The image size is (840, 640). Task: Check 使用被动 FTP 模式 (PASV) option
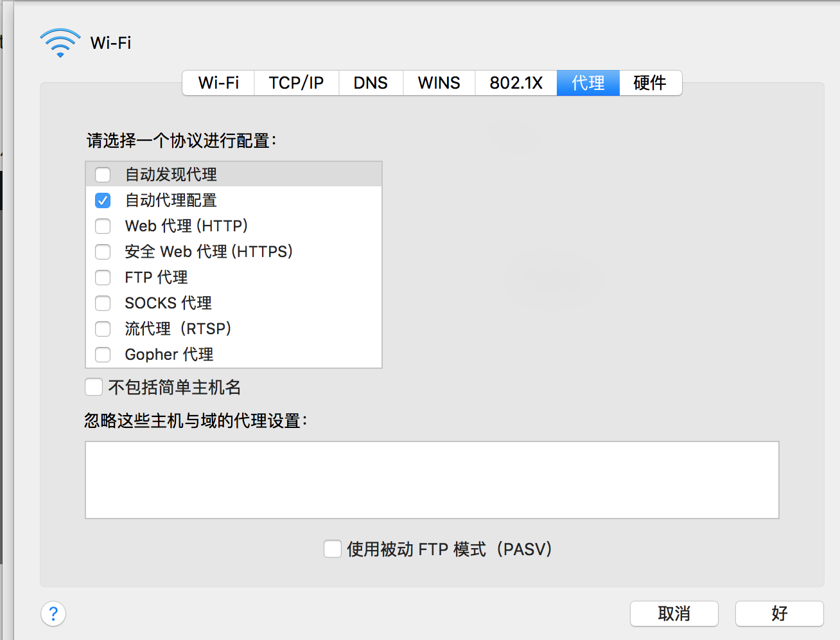333,549
